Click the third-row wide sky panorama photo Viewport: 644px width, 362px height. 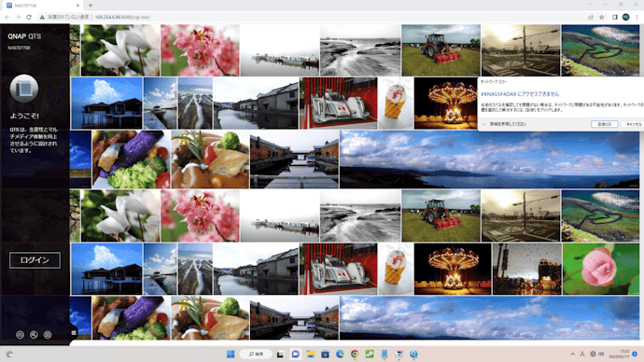tap(489, 160)
